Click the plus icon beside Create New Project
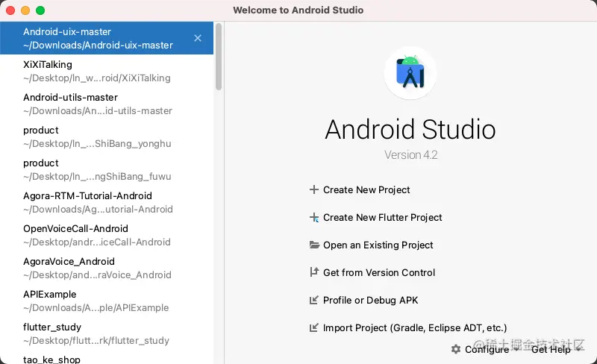The width and height of the screenshot is (597, 364). [x=313, y=189]
